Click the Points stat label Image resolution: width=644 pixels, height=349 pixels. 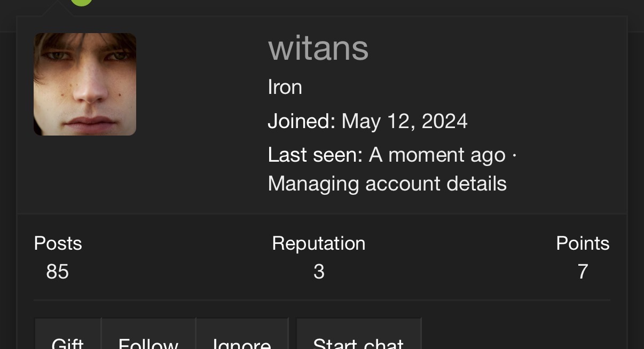[x=583, y=243]
